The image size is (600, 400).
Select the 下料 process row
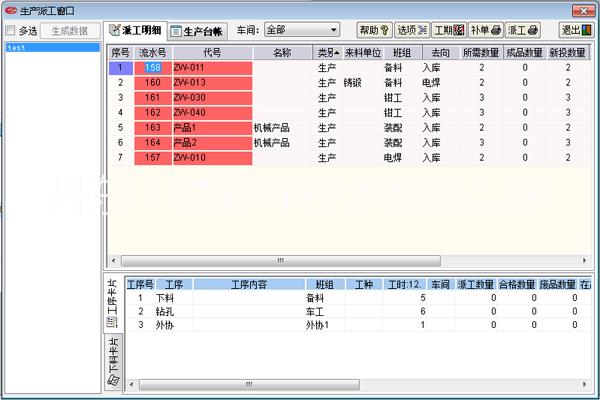358,298
